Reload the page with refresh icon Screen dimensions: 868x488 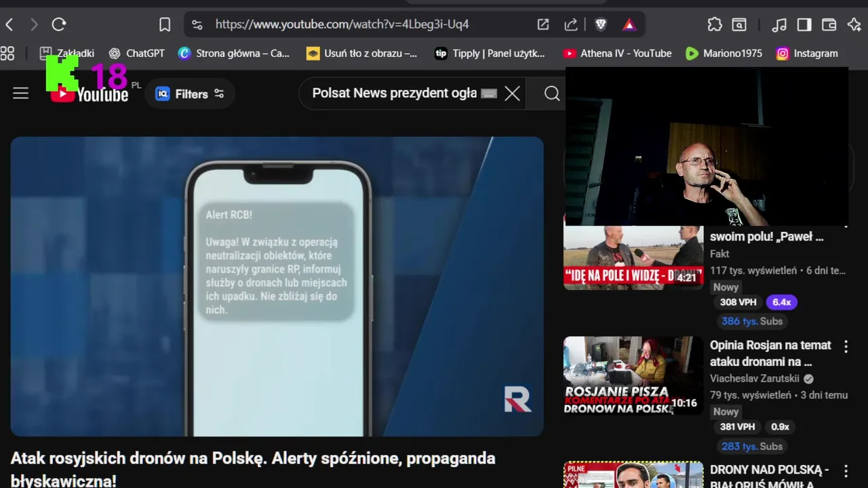(x=59, y=25)
